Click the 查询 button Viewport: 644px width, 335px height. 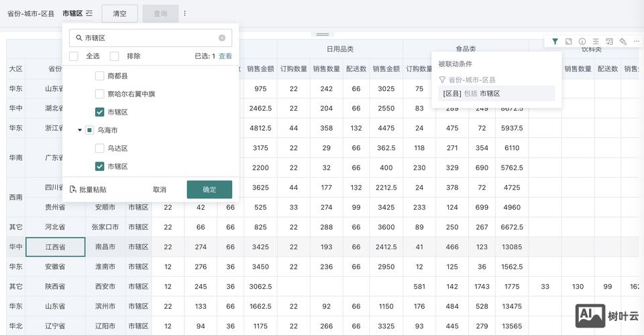[x=160, y=13]
